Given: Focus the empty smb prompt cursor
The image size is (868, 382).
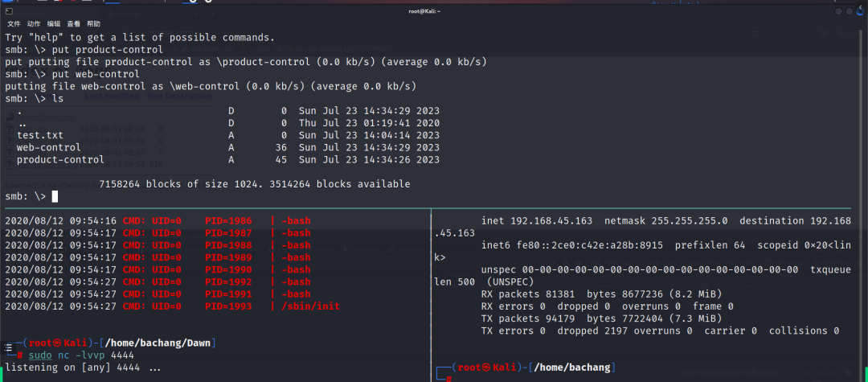Looking at the screenshot, I should point(55,196).
